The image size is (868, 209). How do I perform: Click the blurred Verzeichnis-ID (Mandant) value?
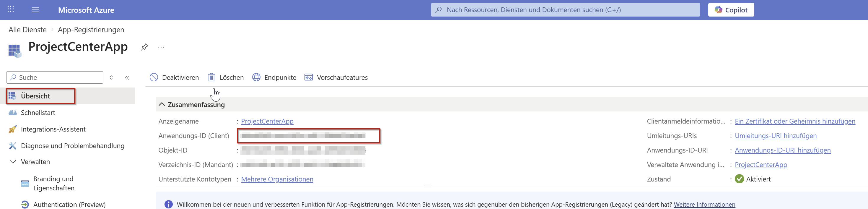[x=303, y=165]
